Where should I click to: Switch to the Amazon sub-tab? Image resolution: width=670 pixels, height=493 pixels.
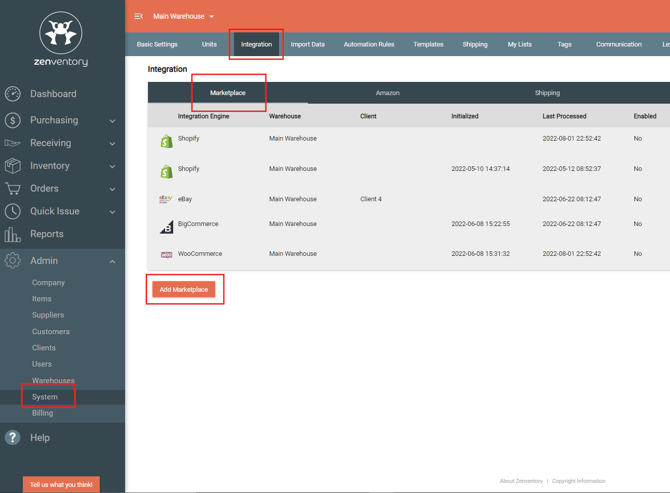pos(388,93)
